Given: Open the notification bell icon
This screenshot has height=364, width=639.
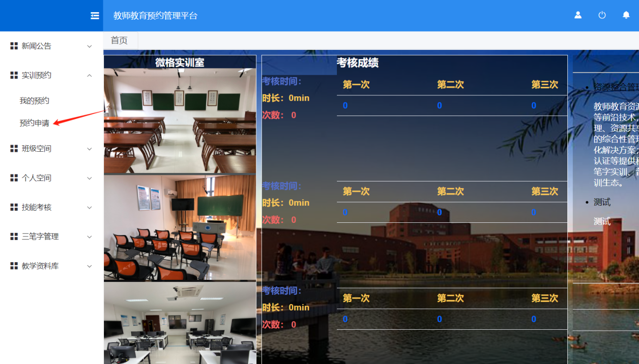Looking at the screenshot, I should tap(626, 15).
